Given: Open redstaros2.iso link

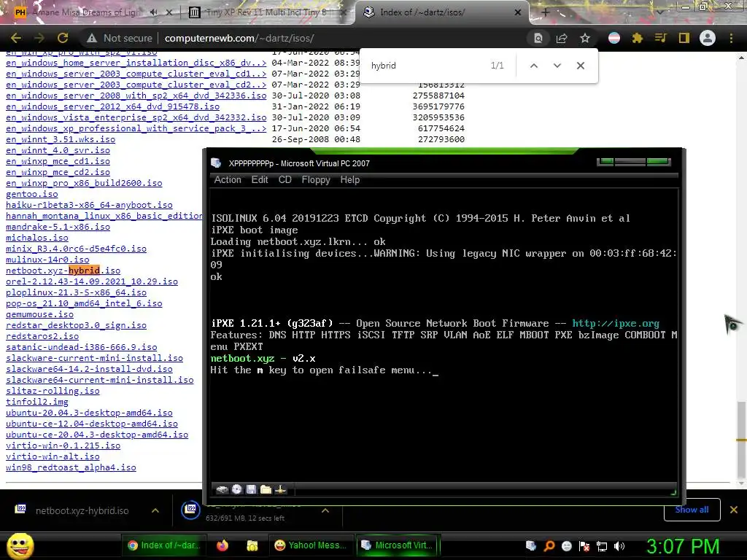Looking at the screenshot, I should (x=42, y=336).
